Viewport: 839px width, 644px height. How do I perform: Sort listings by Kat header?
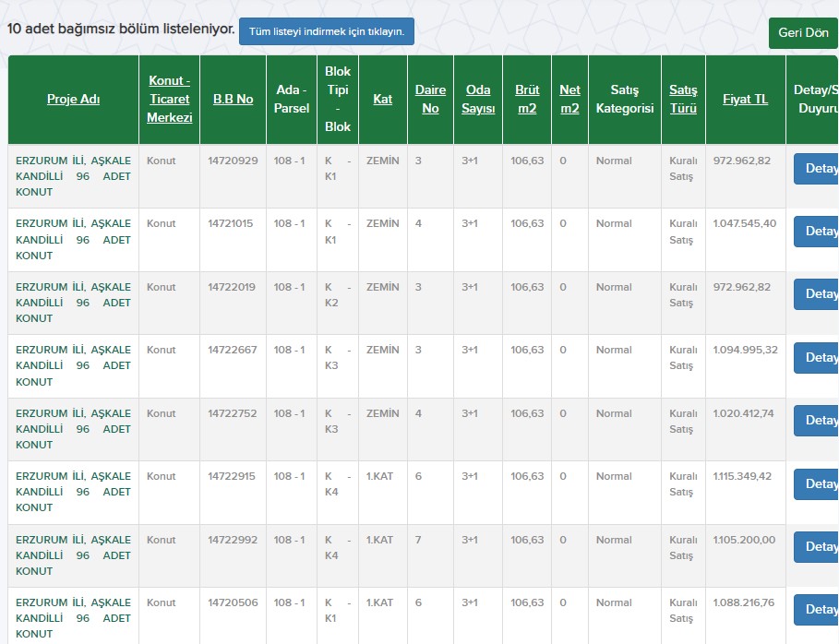[382, 100]
